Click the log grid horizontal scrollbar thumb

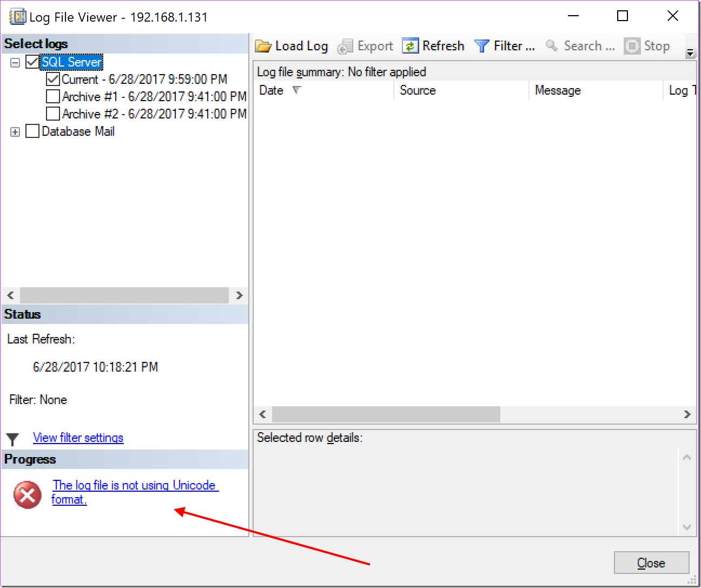pyautogui.click(x=386, y=414)
